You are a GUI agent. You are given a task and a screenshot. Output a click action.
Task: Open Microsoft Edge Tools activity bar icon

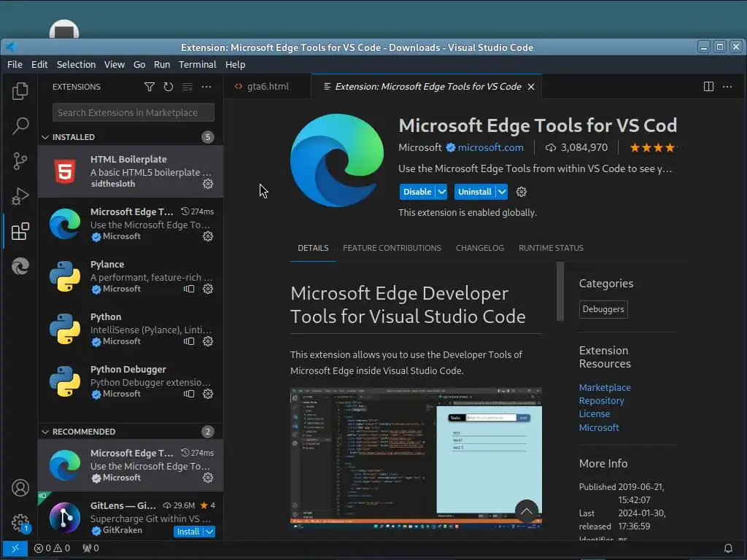point(20,266)
